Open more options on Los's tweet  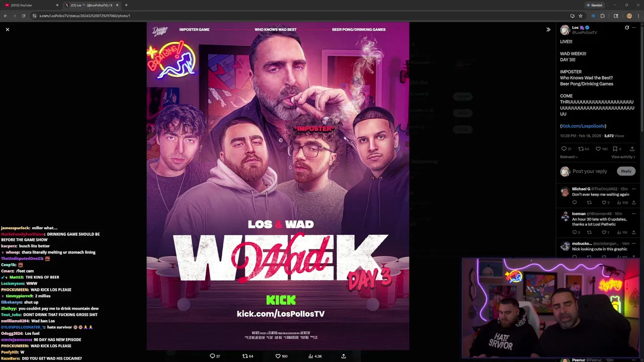click(x=633, y=28)
